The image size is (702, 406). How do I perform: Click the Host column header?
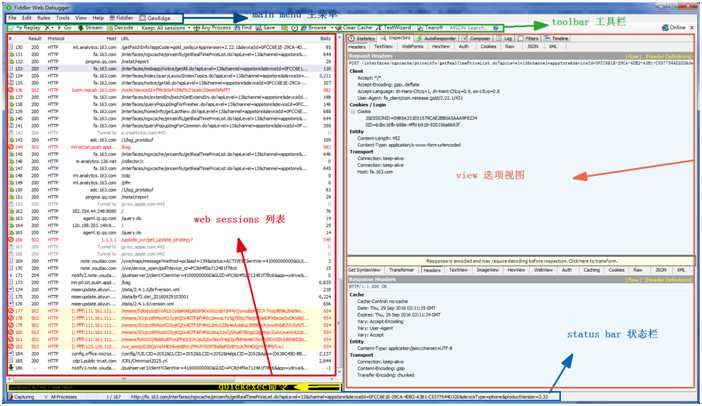111,39
